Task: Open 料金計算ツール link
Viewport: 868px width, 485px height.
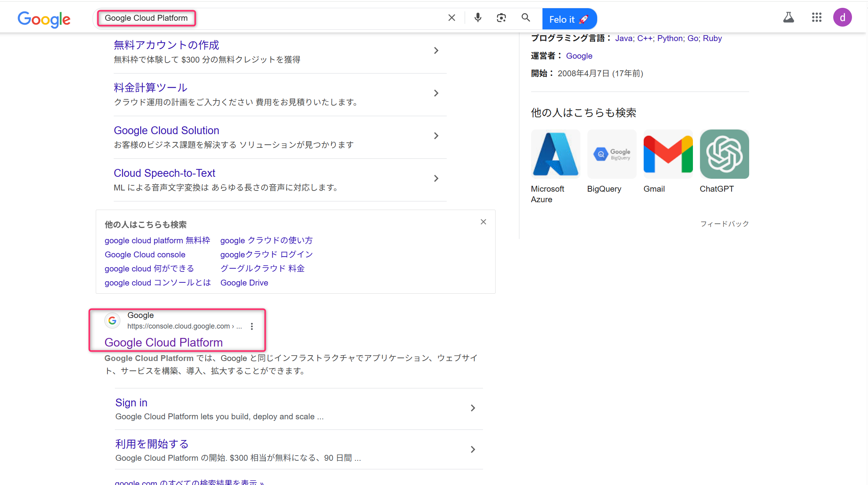Action: point(150,88)
